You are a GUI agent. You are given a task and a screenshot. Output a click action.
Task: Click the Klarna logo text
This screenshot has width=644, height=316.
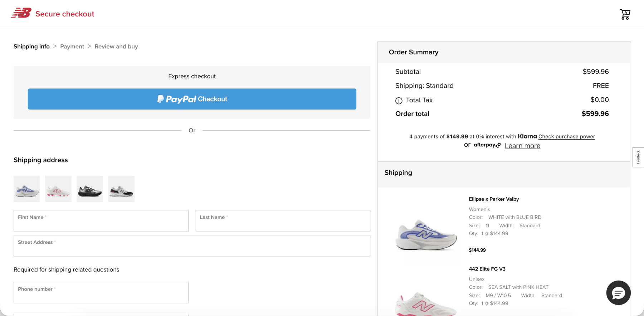[527, 136]
